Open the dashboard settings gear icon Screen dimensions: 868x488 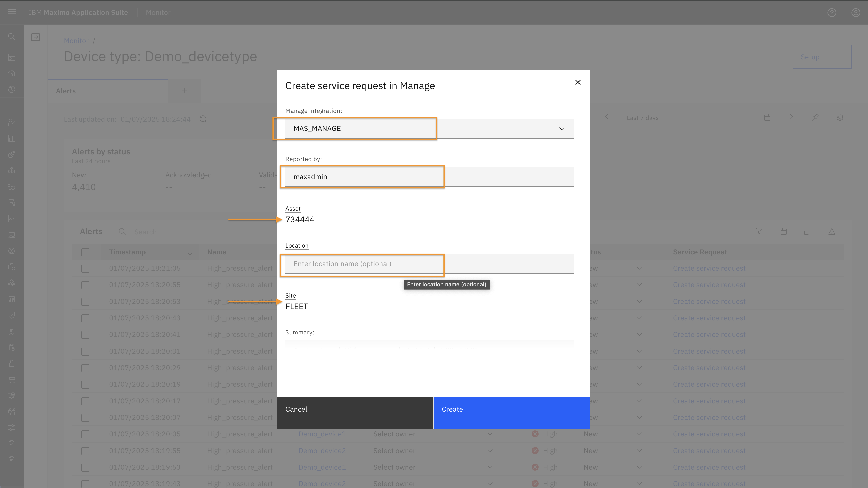[x=840, y=117]
